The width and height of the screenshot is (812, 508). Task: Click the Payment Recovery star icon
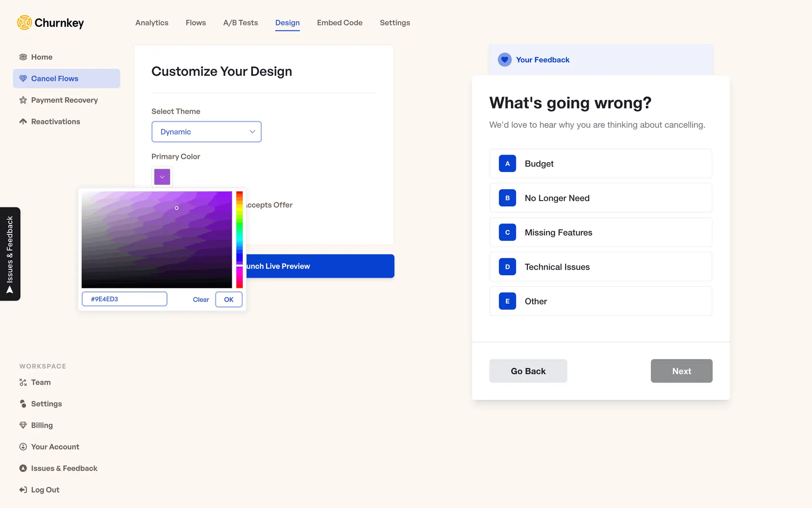click(x=23, y=100)
